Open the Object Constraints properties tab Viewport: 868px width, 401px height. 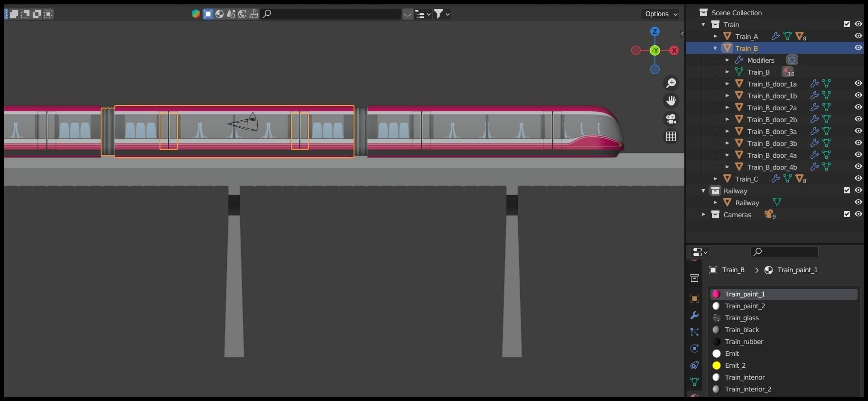(x=694, y=365)
